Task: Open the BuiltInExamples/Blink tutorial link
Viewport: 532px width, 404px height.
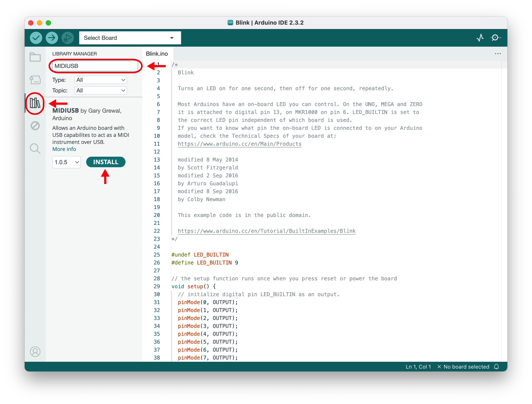Action: click(x=266, y=231)
